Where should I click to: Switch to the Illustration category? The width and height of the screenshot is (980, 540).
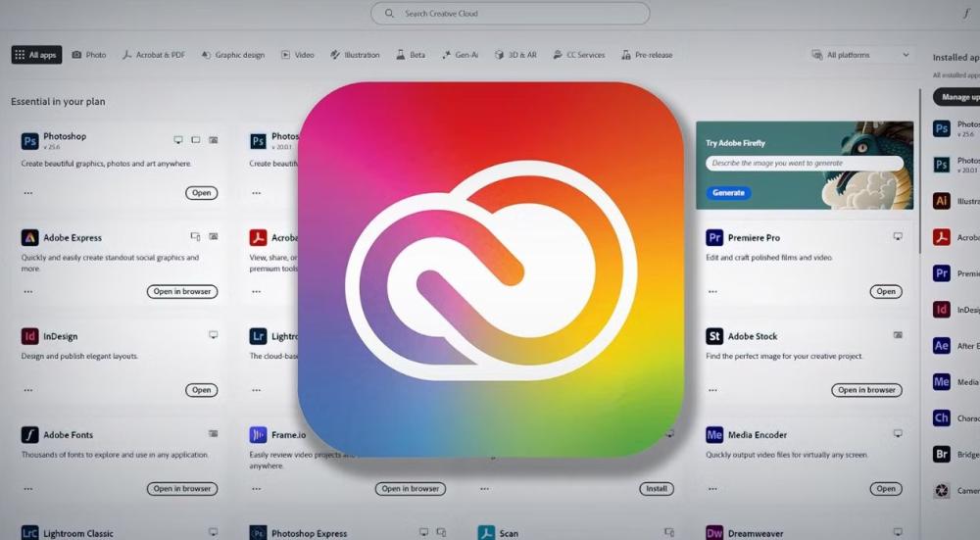click(x=355, y=55)
